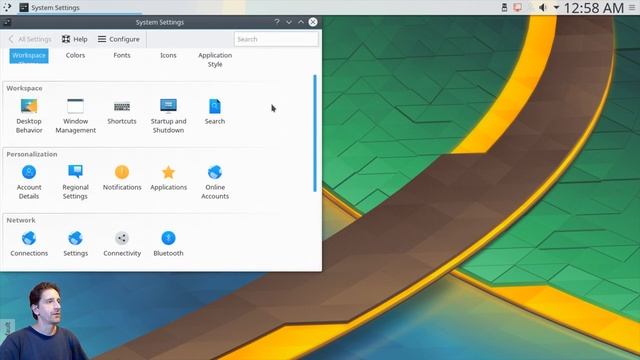
Task: Expand hidden system tray icons arrow
Action: click(x=556, y=7)
